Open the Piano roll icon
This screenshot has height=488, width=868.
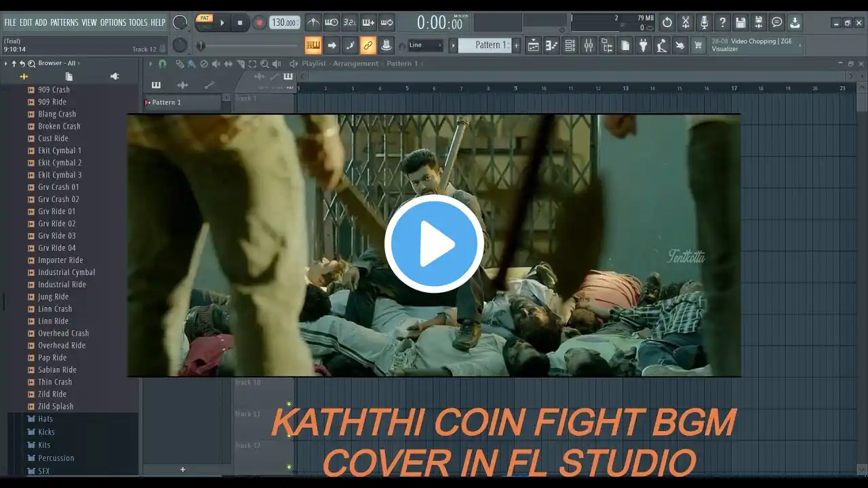pos(552,45)
